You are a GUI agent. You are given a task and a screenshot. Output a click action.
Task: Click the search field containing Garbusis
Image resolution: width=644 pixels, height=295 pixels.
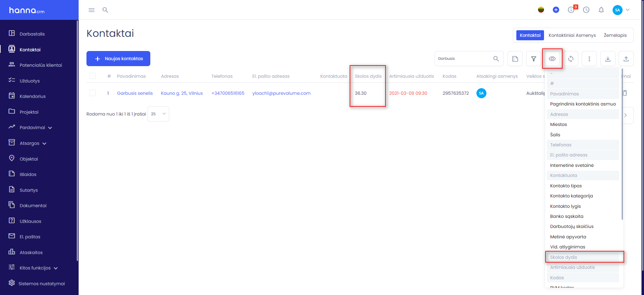coord(469,59)
